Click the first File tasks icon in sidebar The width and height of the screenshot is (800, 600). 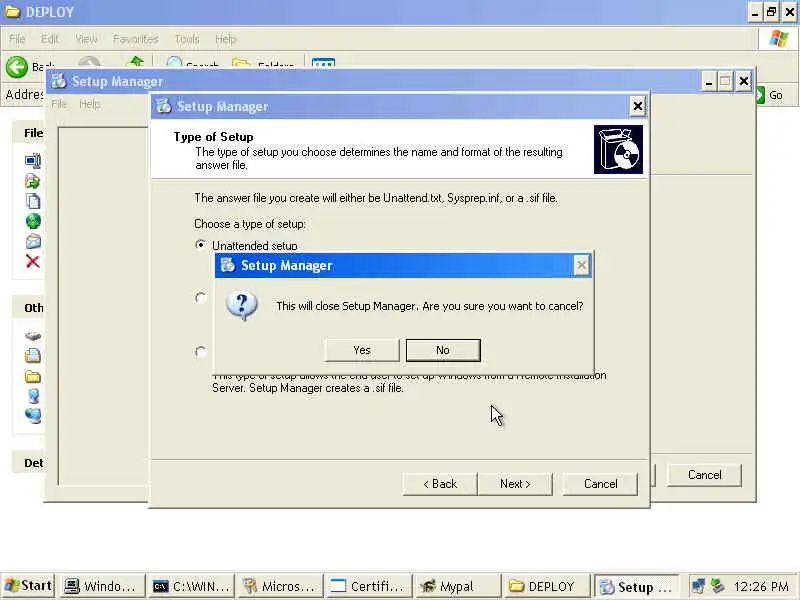point(33,161)
